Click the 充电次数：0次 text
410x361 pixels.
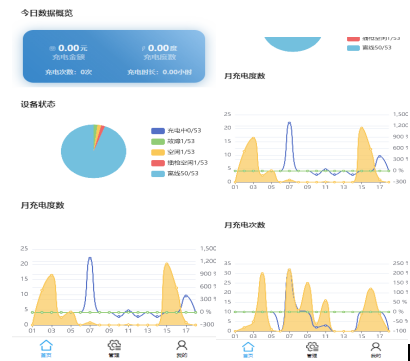69,72
